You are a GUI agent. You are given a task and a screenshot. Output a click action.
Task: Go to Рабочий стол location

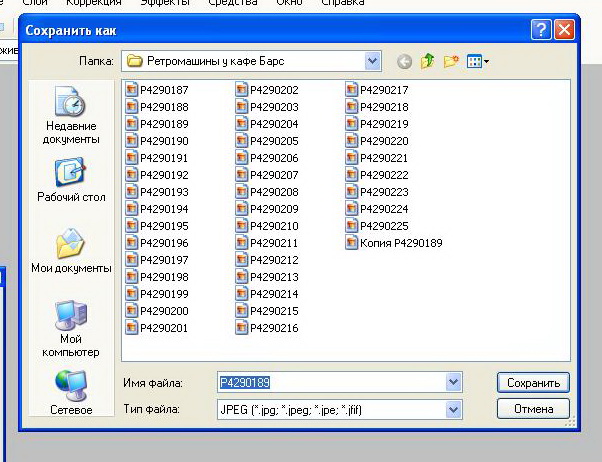coord(70,181)
